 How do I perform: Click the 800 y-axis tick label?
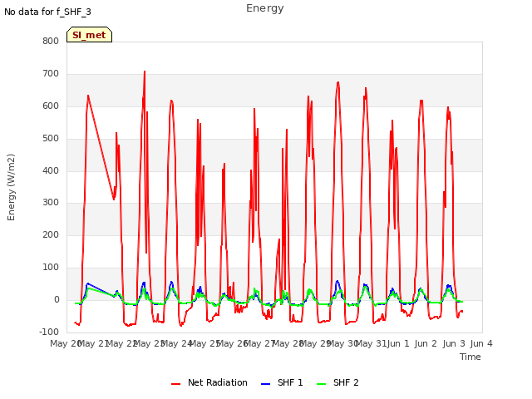coord(51,42)
